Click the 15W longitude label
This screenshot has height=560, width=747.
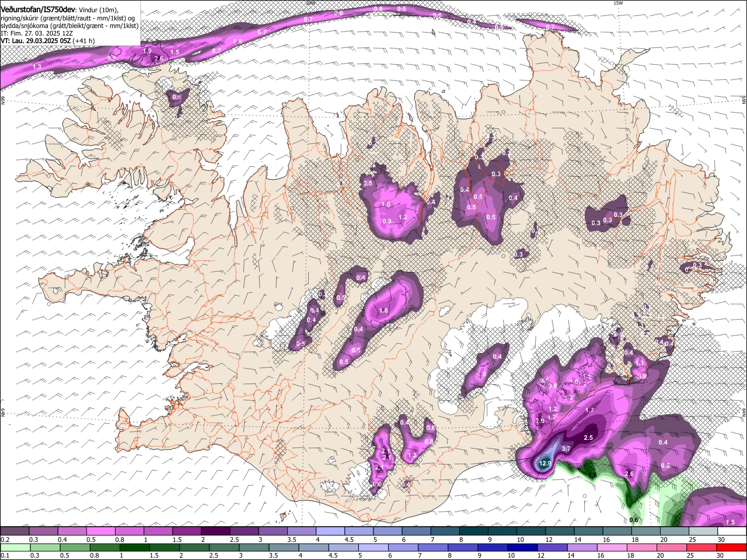click(619, 3)
